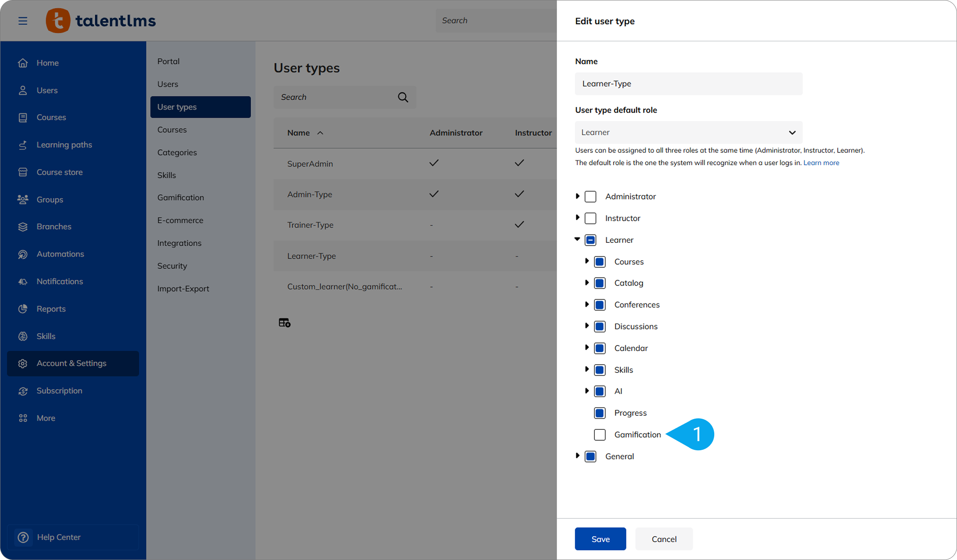Expand the General permissions node

577,456
